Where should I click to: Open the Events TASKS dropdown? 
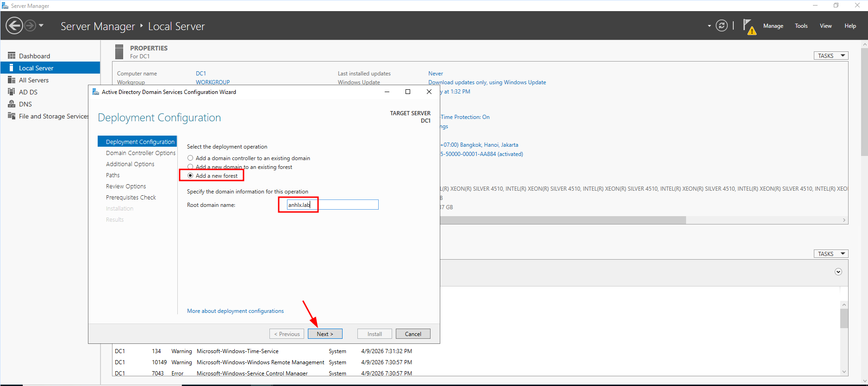tap(831, 254)
